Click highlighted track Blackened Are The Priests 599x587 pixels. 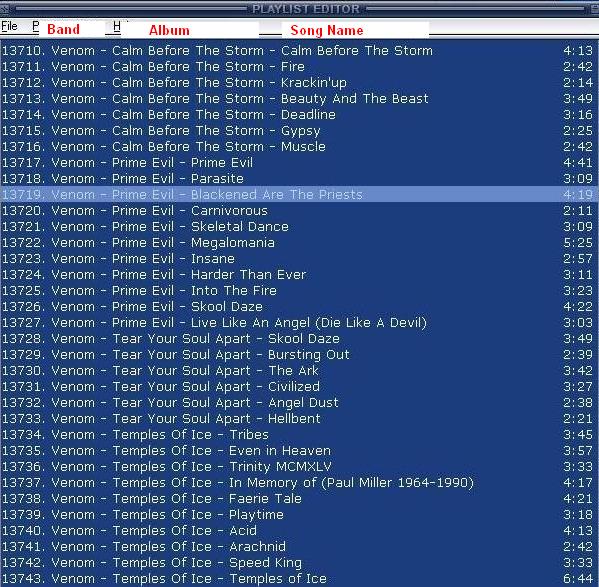(299, 195)
